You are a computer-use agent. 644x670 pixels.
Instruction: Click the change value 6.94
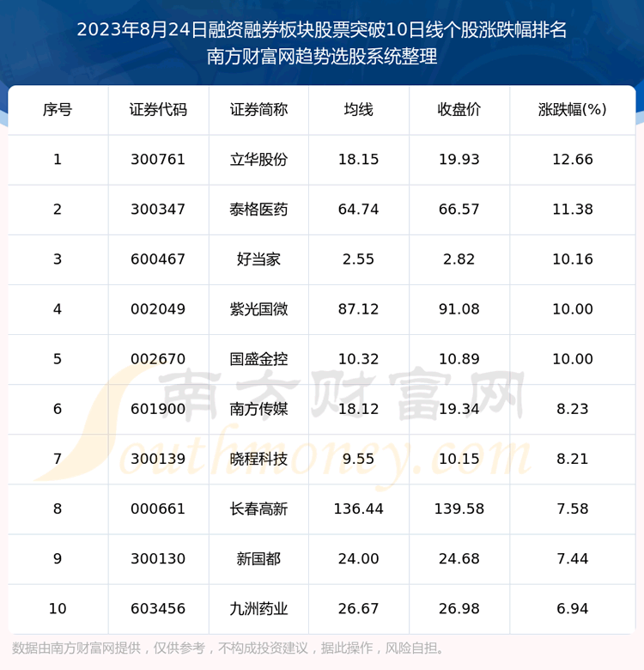pyautogui.click(x=572, y=608)
